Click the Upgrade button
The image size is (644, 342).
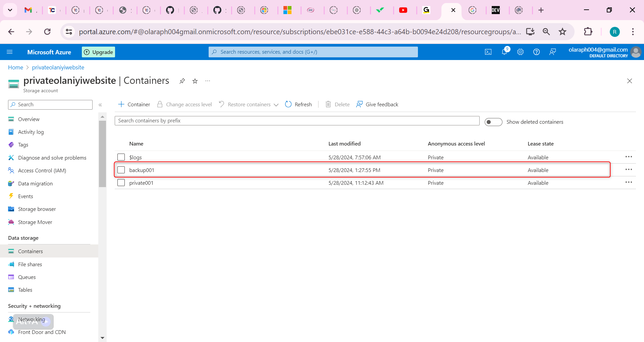pos(98,52)
